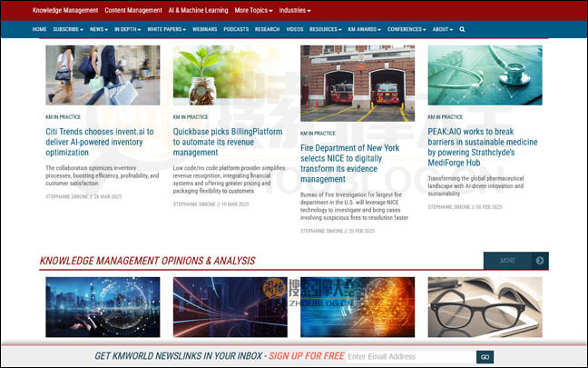Read PEAK:AIO sustainable medicine article
The height and width of the screenshot is (368, 588).
click(483, 147)
